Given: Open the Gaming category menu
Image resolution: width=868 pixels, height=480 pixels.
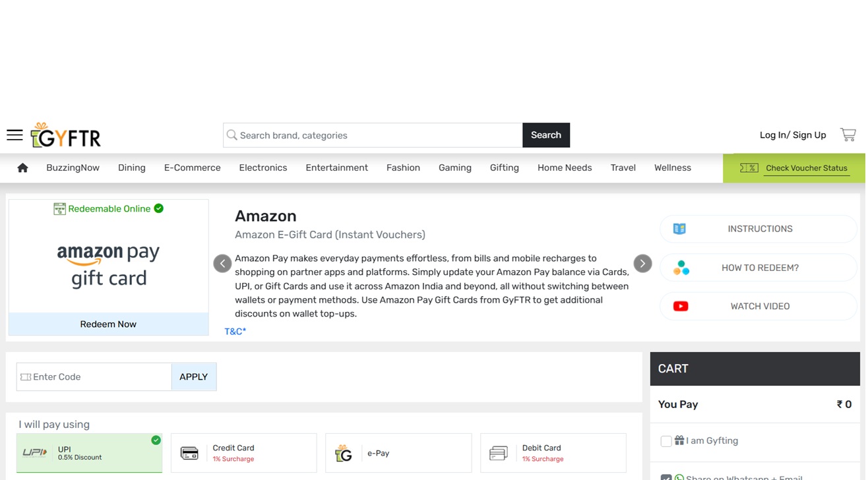Looking at the screenshot, I should [455, 168].
